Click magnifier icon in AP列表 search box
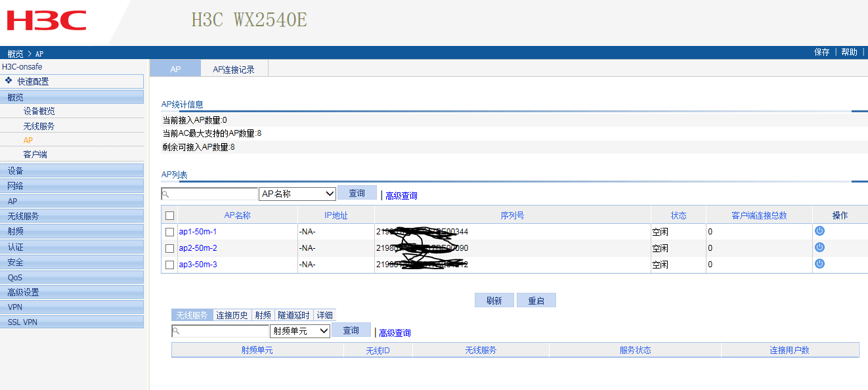Screen dimensions: 868x390 pyautogui.click(x=165, y=194)
